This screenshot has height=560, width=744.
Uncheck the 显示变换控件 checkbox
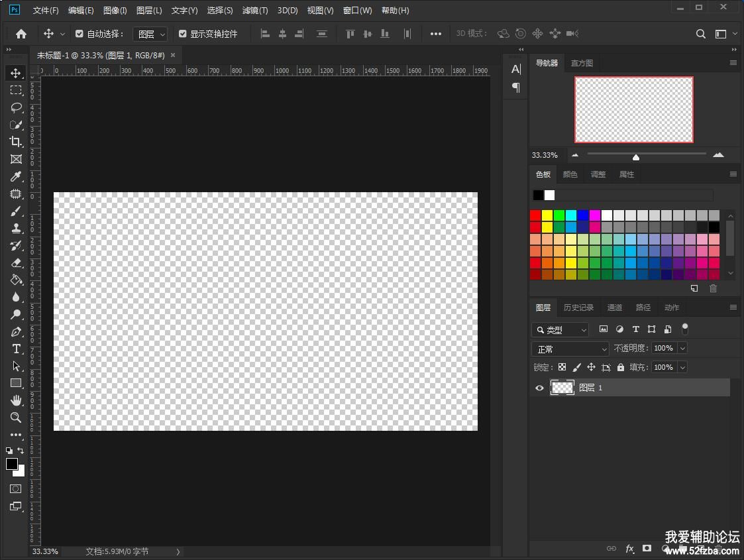click(183, 34)
